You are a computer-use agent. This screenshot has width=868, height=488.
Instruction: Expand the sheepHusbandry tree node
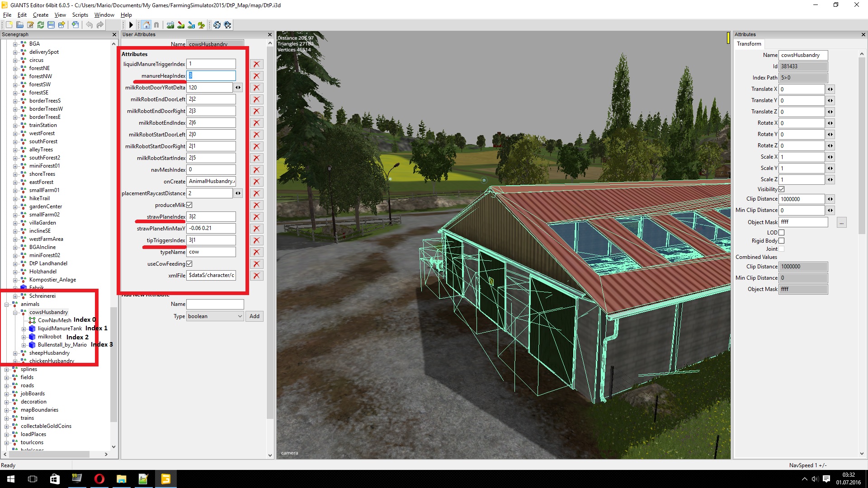click(x=15, y=353)
